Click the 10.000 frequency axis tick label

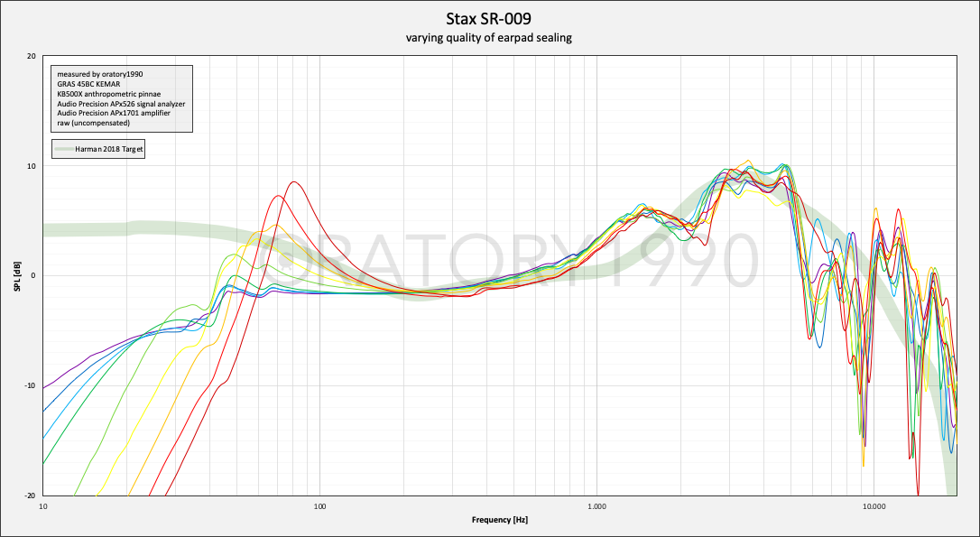click(x=873, y=506)
